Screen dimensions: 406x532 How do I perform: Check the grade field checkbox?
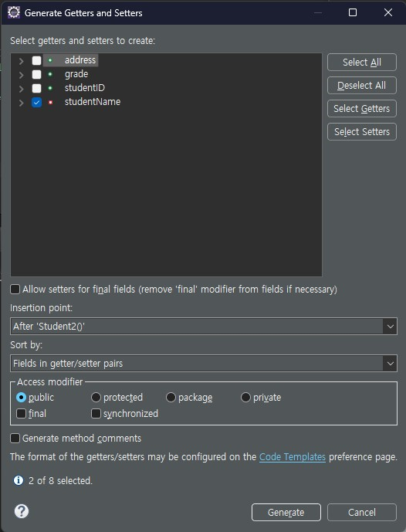click(36, 74)
